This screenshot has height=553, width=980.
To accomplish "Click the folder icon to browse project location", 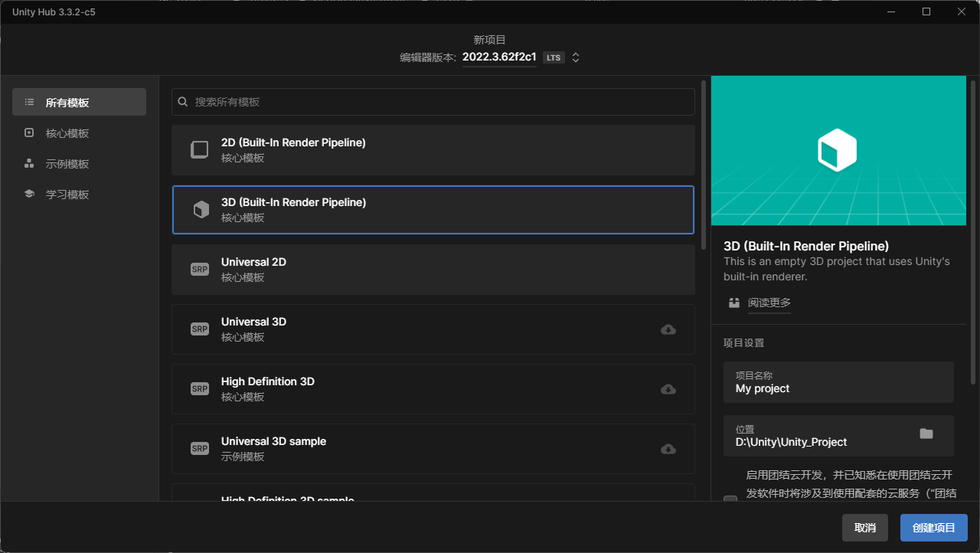I will click(926, 434).
